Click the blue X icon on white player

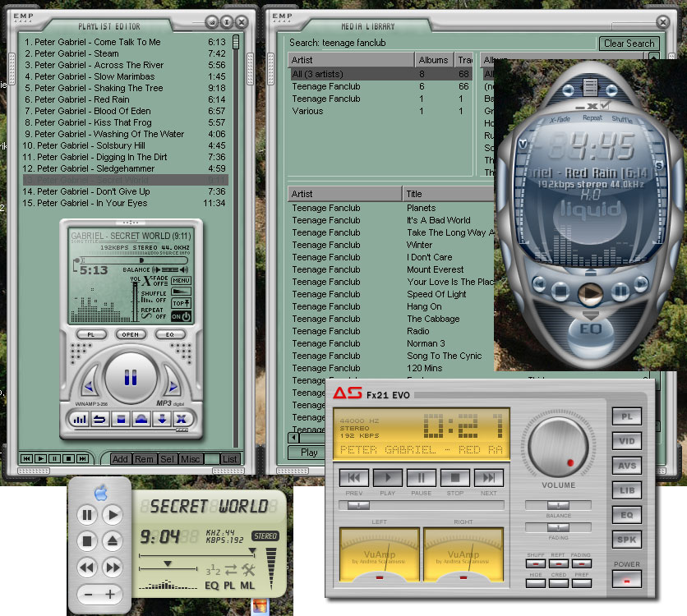coord(182,420)
